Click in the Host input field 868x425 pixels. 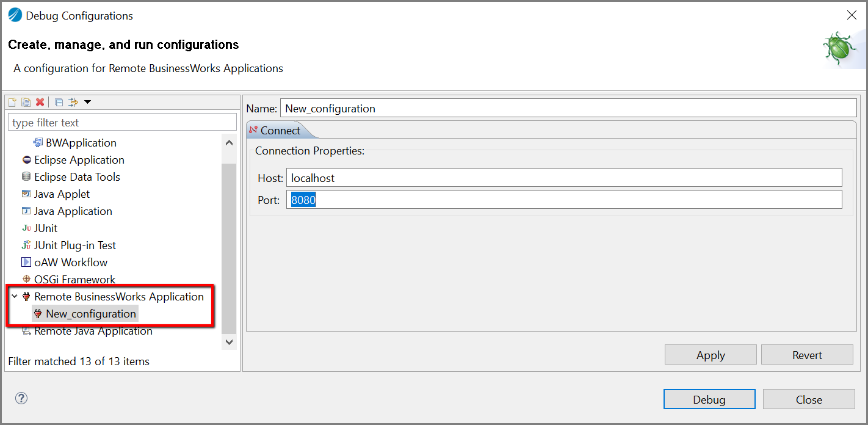click(563, 178)
